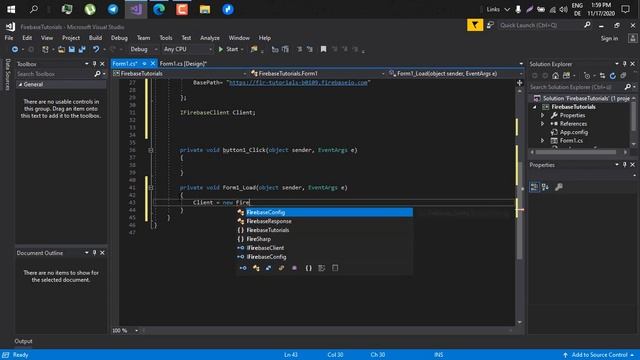Click the feedback icon beside notifications flag
Viewport: 640px width, 360px height.
click(x=490, y=25)
